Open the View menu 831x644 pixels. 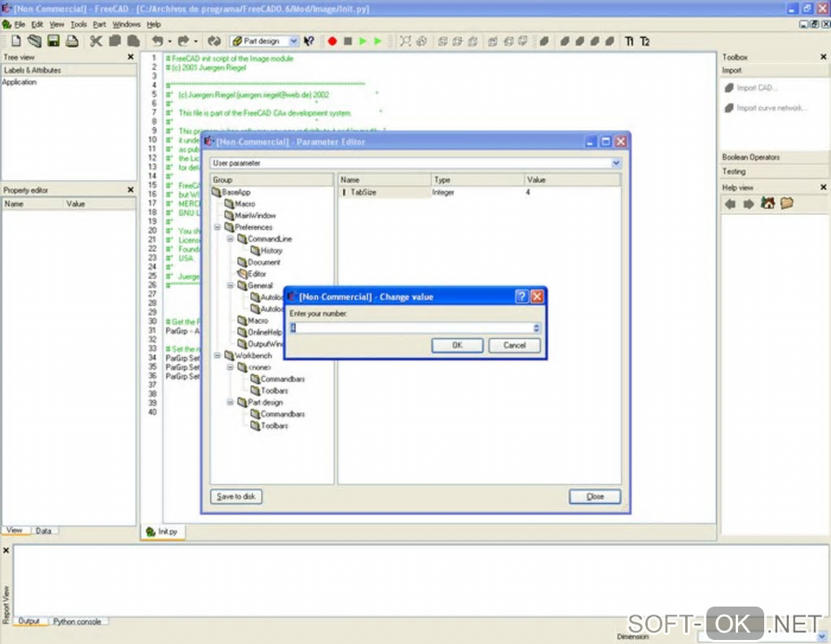coord(57,24)
